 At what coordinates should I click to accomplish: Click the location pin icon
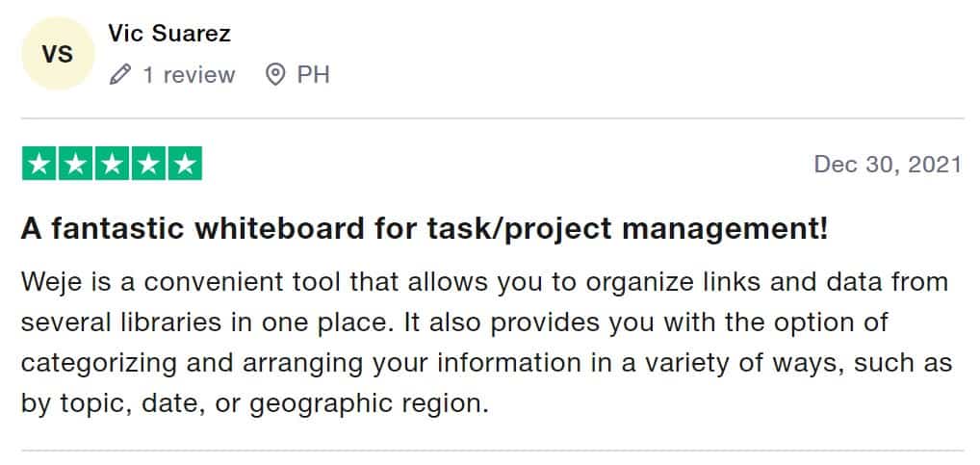(276, 74)
